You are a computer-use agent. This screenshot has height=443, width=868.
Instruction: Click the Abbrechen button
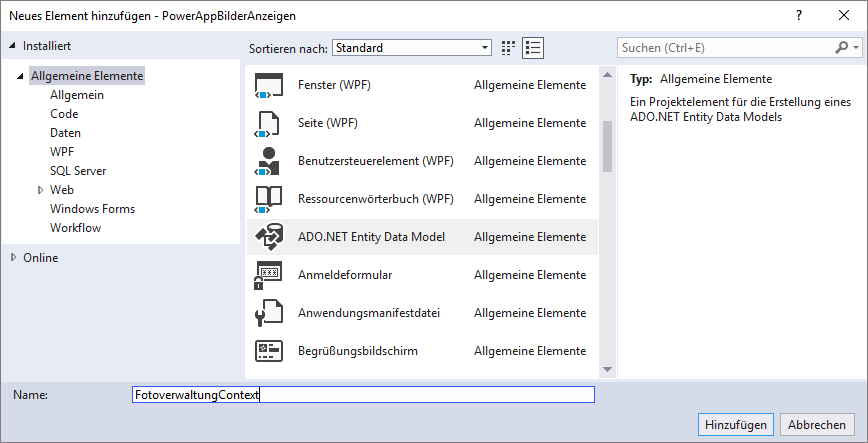[818, 423]
